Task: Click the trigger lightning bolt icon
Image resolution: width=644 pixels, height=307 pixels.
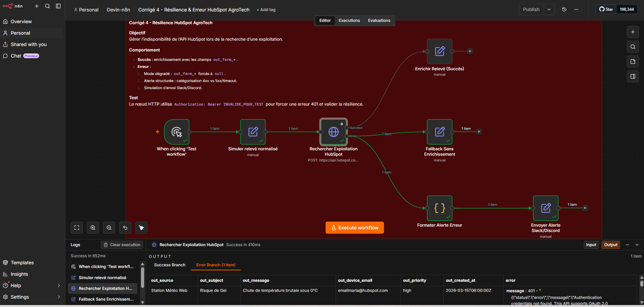Action: coord(158,132)
